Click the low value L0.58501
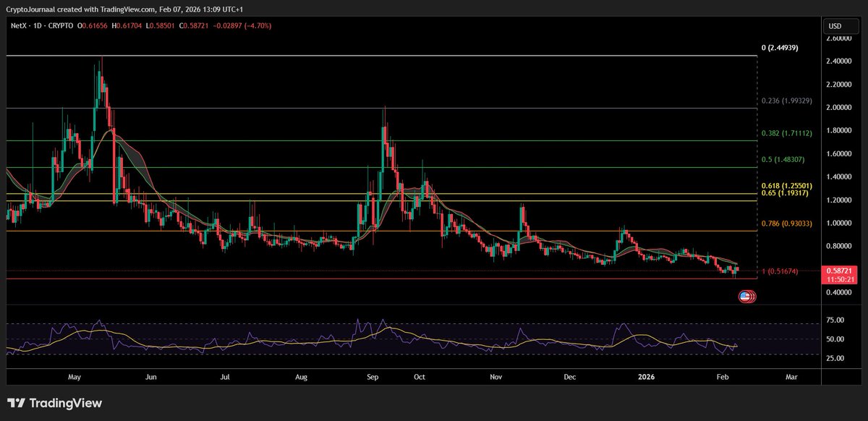 158,25
